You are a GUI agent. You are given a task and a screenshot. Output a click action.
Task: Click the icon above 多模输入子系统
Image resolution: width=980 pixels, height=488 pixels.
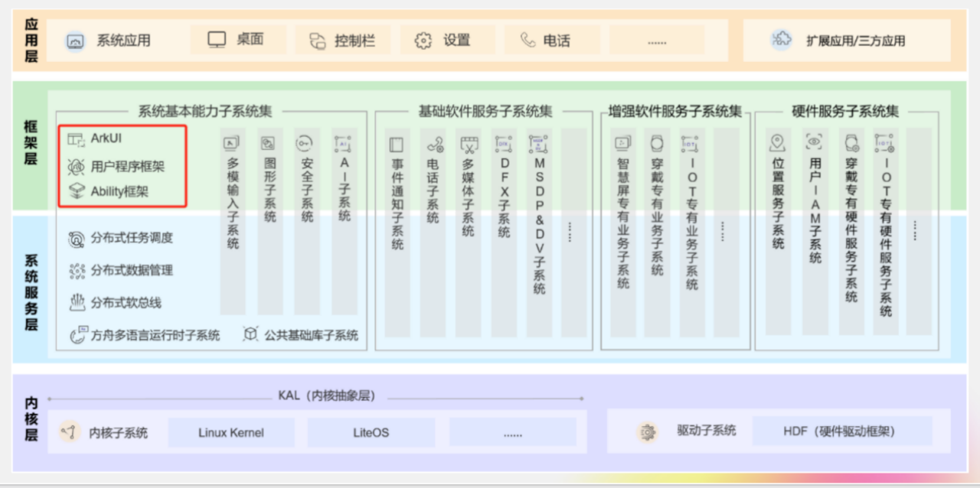click(x=232, y=143)
